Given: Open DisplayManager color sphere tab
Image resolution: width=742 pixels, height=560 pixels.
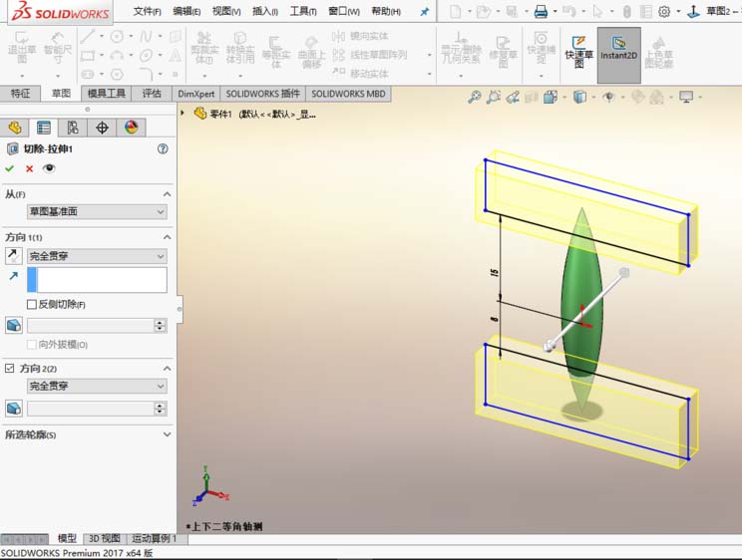Looking at the screenshot, I should 131,128.
